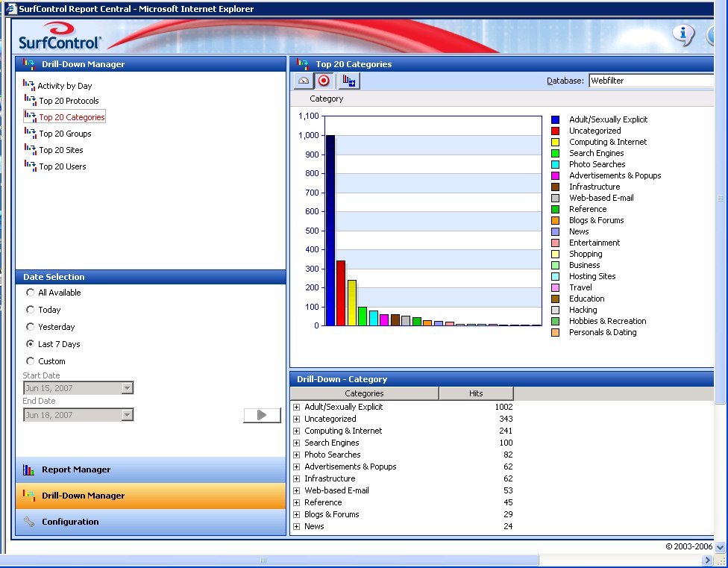728x568 pixels.
Task: Select the Today date option
Action: click(x=30, y=309)
